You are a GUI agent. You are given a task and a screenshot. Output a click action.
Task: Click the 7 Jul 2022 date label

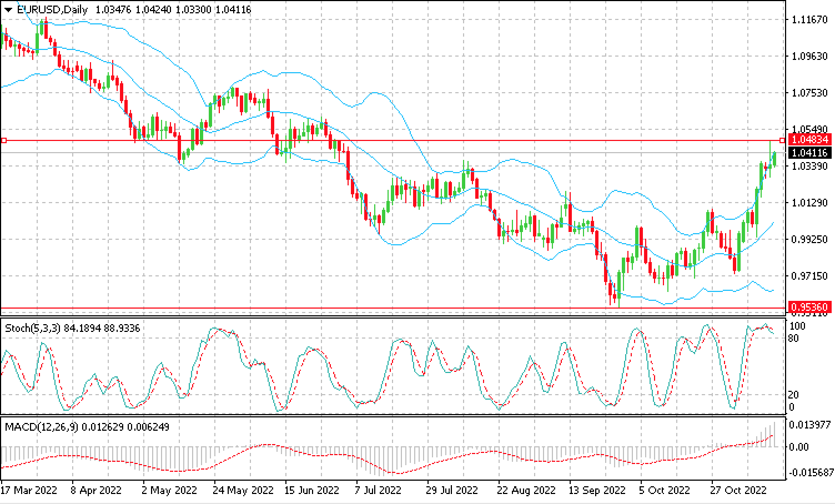coord(379,491)
